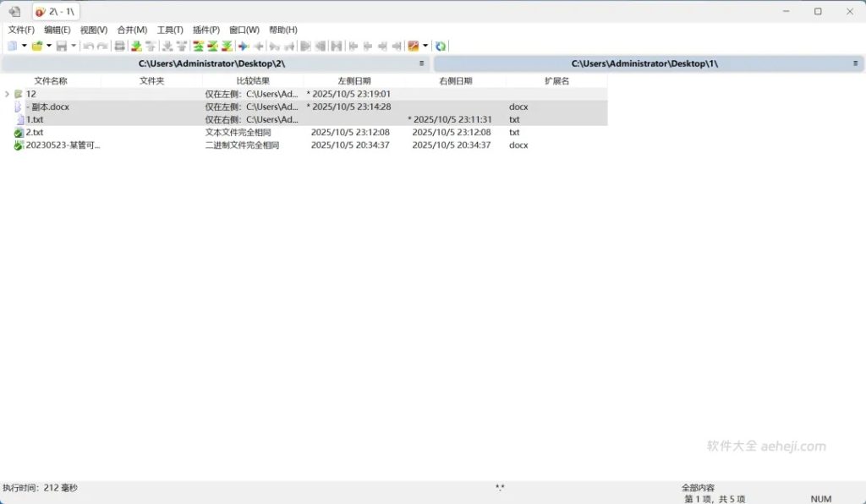The height and width of the screenshot is (504, 866).
Task: Save the current session
Action: point(60,46)
